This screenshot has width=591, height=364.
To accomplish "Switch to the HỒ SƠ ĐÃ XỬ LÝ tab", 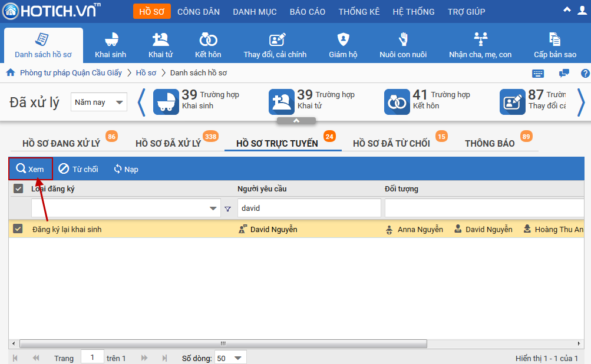I will coord(168,144).
